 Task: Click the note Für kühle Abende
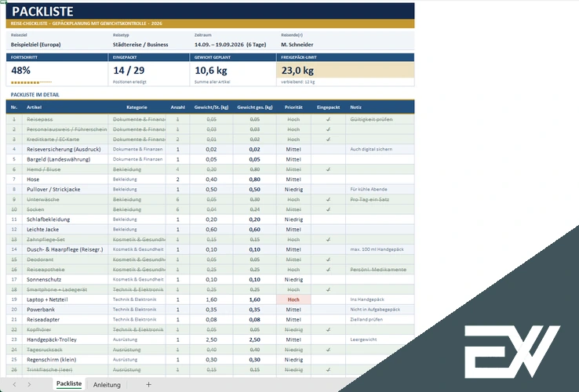[369, 190]
